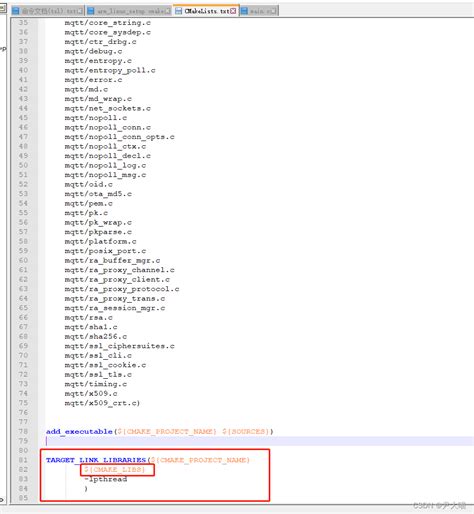Click the mqtt/pem.c entry
Viewport: 474px width, 514px height.
tap(88, 203)
